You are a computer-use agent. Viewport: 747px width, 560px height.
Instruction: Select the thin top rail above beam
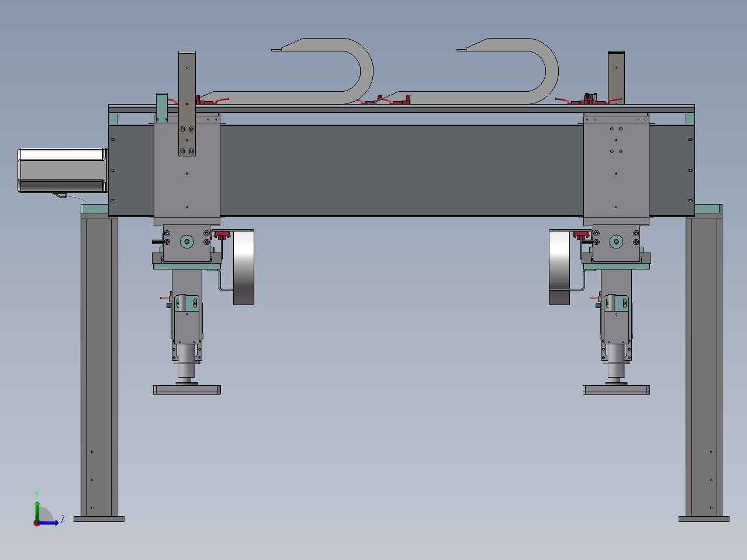tap(402, 108)
